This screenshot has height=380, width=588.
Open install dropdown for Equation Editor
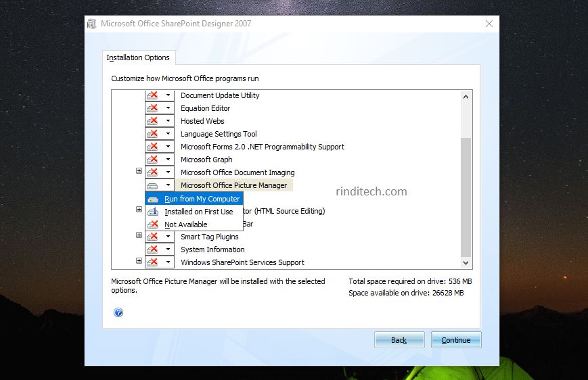click(x=168, y=108)
